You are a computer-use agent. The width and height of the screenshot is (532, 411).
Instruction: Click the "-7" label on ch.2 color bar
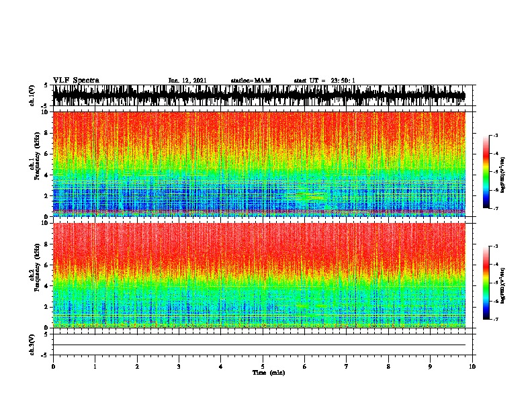point(496,320)
